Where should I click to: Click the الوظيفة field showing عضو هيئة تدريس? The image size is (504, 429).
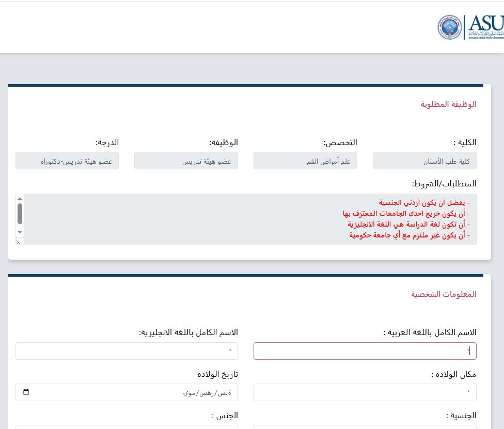tap(186, 161)
